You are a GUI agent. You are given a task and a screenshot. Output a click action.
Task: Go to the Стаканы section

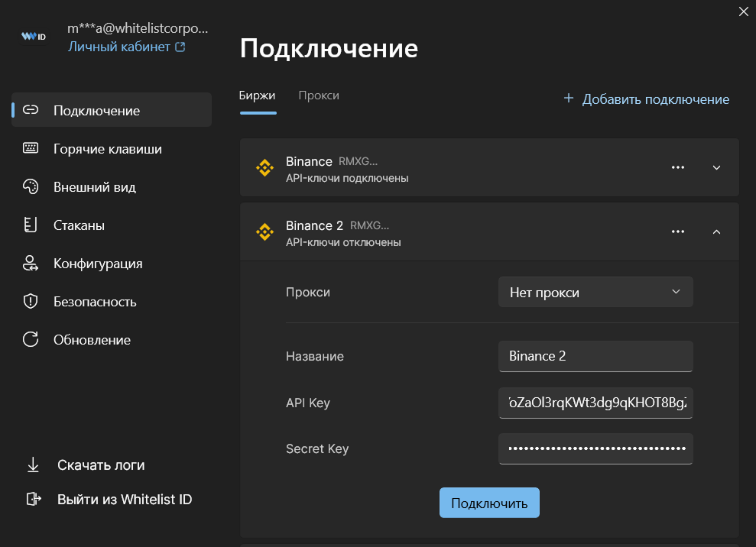coord(79,225)
